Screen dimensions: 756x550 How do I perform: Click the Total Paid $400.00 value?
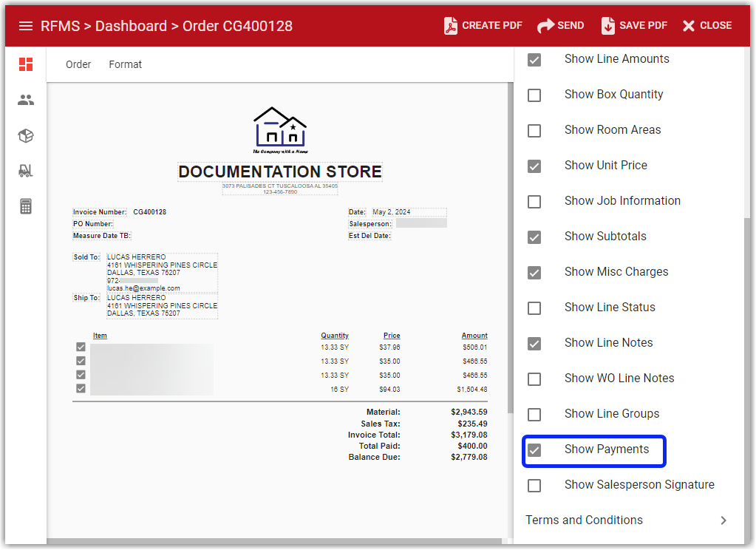point(472,447)
